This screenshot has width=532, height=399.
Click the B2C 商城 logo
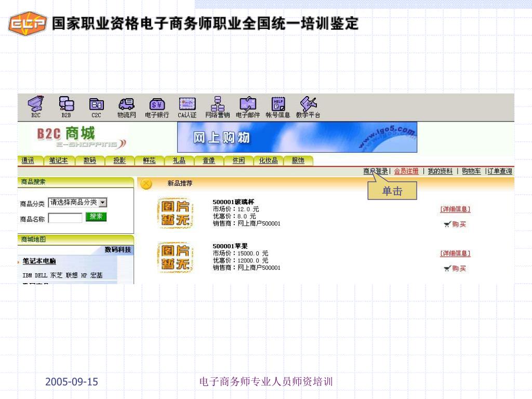tap(81, 138)
